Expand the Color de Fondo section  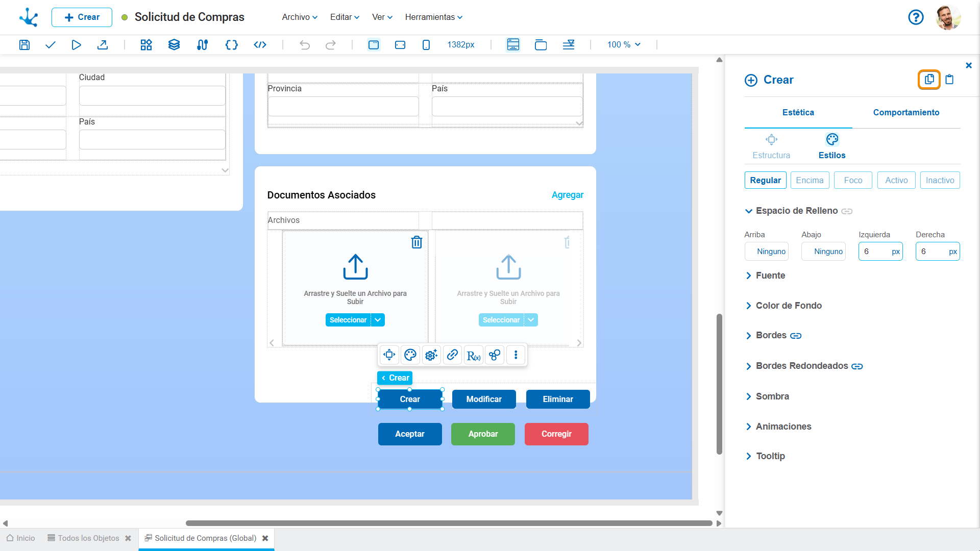click(x=789, y=306)
